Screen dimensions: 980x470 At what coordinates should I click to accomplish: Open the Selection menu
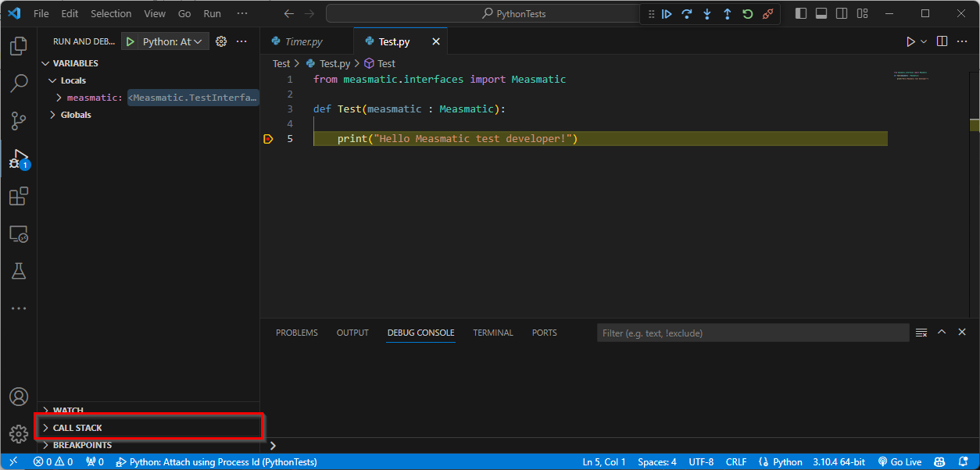click(x=111, y=13)
